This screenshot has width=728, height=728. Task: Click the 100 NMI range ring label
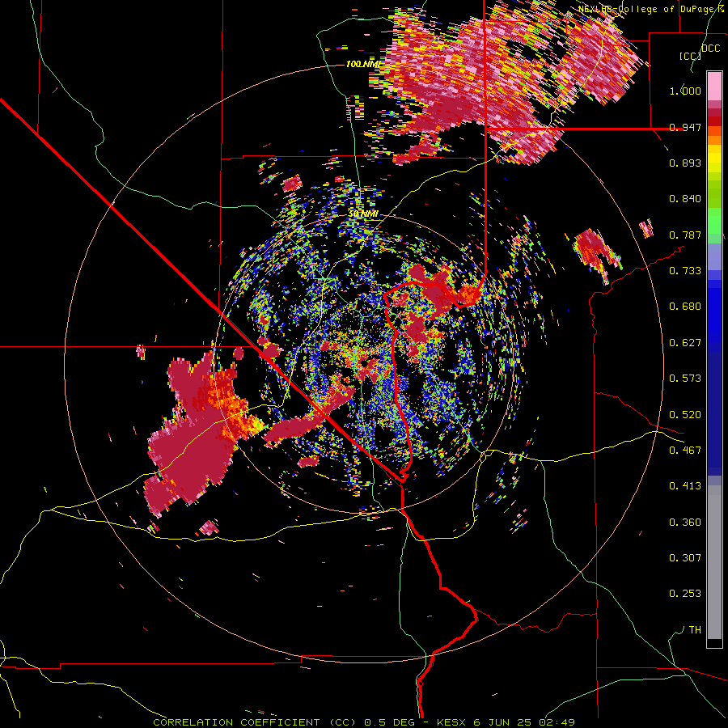[x=363, y=64]
